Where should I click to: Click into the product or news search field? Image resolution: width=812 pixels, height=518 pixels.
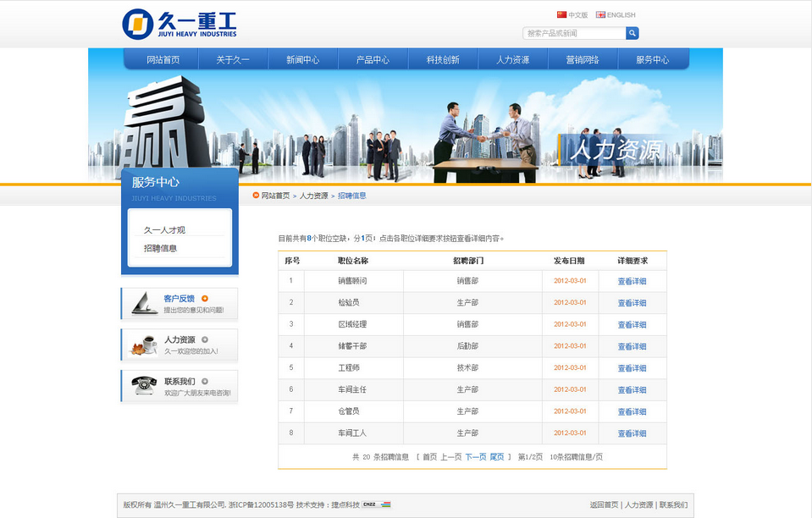(x=574, y=33)
